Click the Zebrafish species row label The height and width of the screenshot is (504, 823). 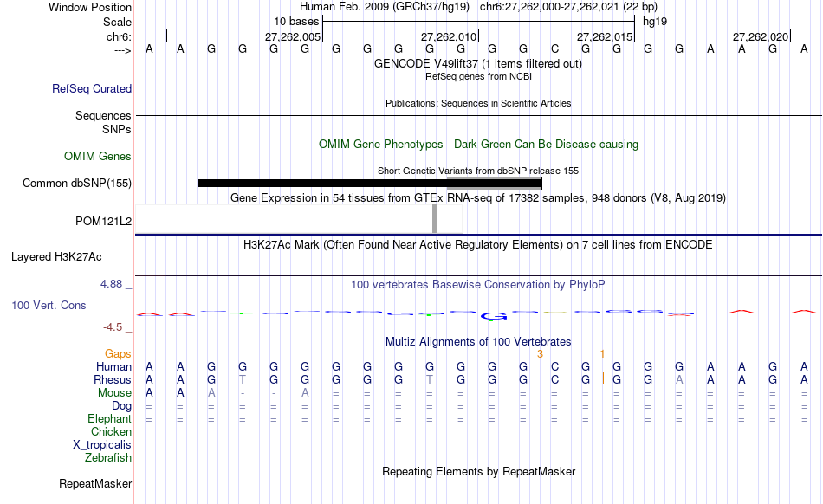(107, 457)
